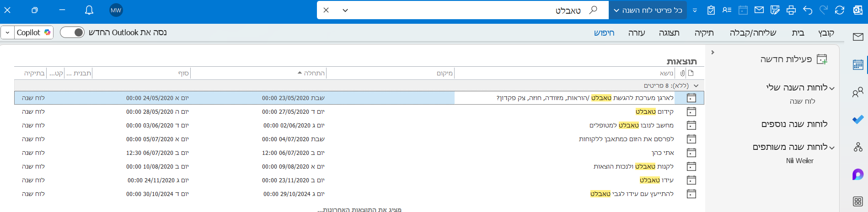This screenshot has height=212, width=868.
Task: Click the clipboard task icon in title bar
Action: point(711,10)
